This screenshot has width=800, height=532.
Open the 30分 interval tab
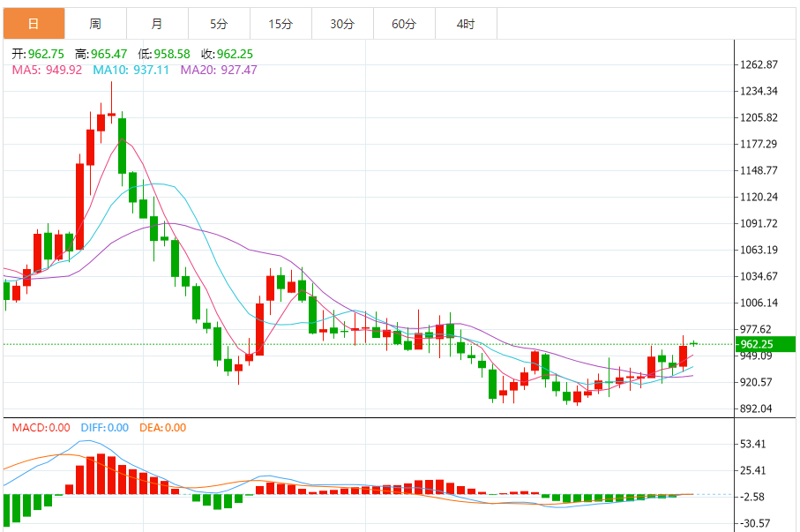pyautogui.click(x=342, y=24)
